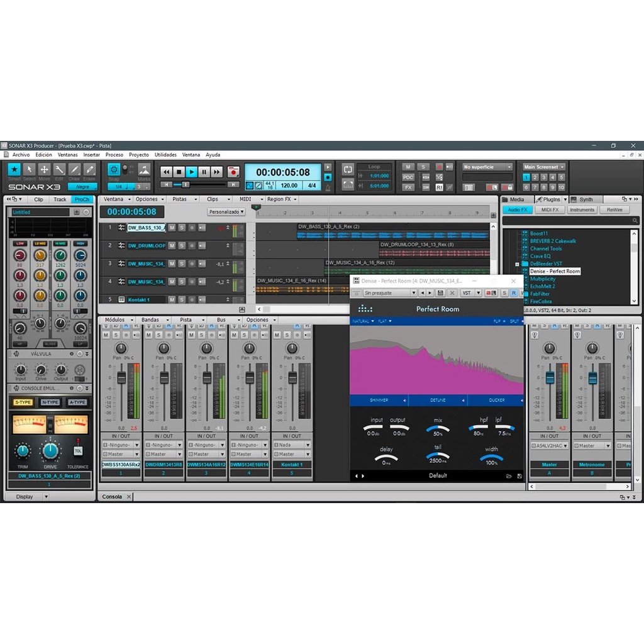Open the Display dropdown in inspector
The height and width of the screenshot is (644, 644).
pyautogui.click(x=28, y=497)
